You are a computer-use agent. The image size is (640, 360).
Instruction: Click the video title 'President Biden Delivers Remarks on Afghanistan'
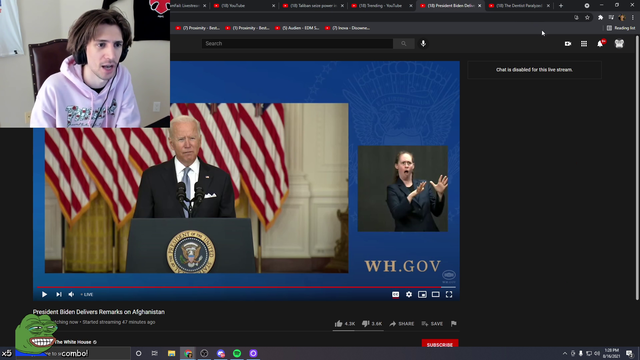tap(99, 312)
